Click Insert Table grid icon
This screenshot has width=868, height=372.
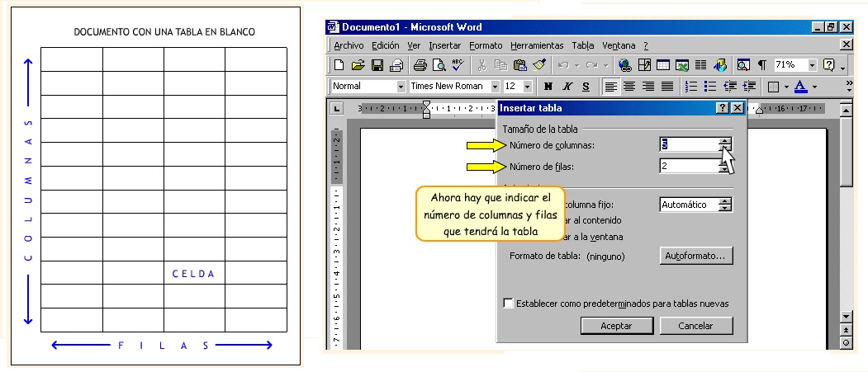(663, 65)
